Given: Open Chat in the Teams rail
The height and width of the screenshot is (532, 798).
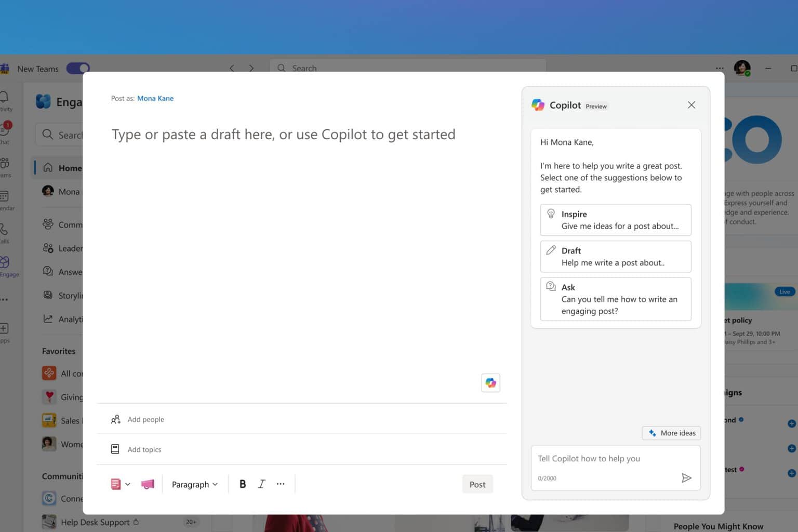Looking at the screenshot, I should click(x=4, y=133).
